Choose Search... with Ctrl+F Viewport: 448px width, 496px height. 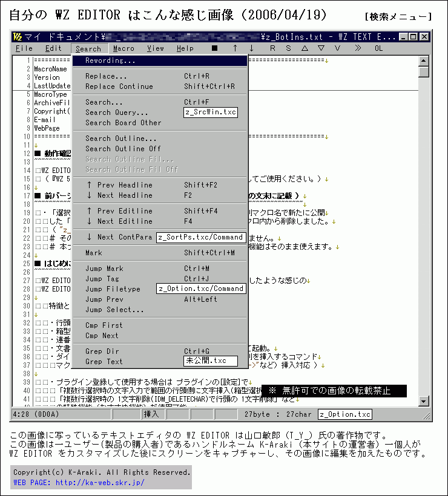click(160, 102)
